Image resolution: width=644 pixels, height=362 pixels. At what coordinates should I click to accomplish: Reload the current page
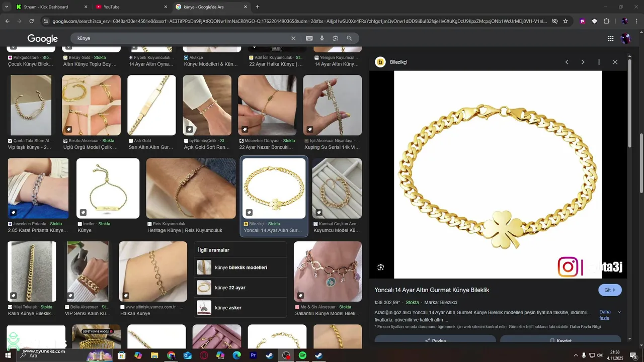pos(31,21)
